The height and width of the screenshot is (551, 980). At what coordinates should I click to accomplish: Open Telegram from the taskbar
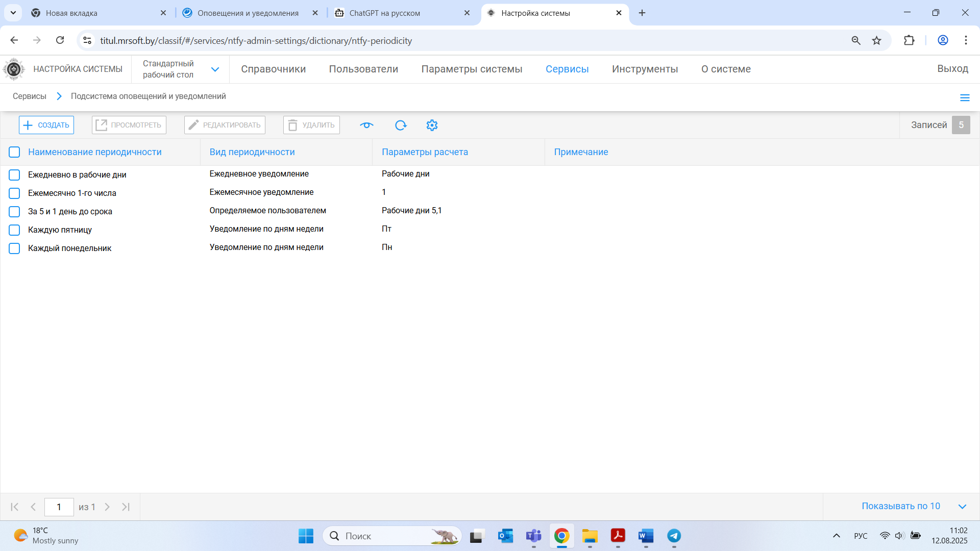point(674,536)
